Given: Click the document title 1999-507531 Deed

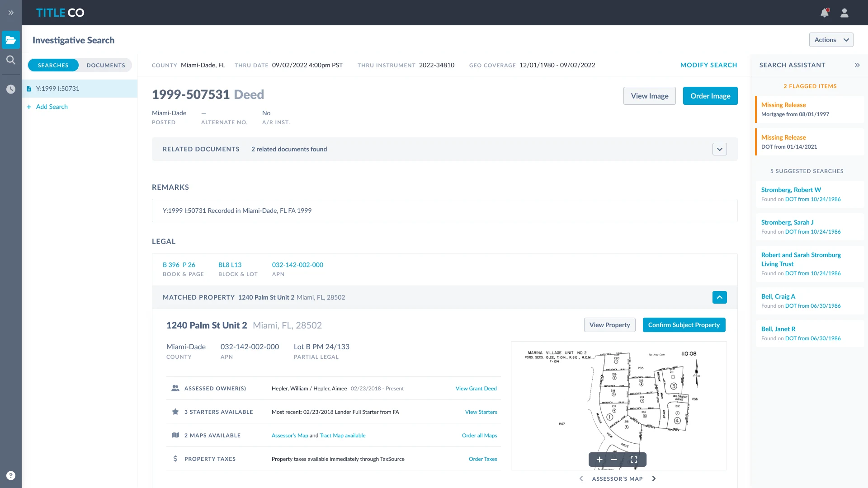Looking at the screenshot, I should (x=208, y=94).
